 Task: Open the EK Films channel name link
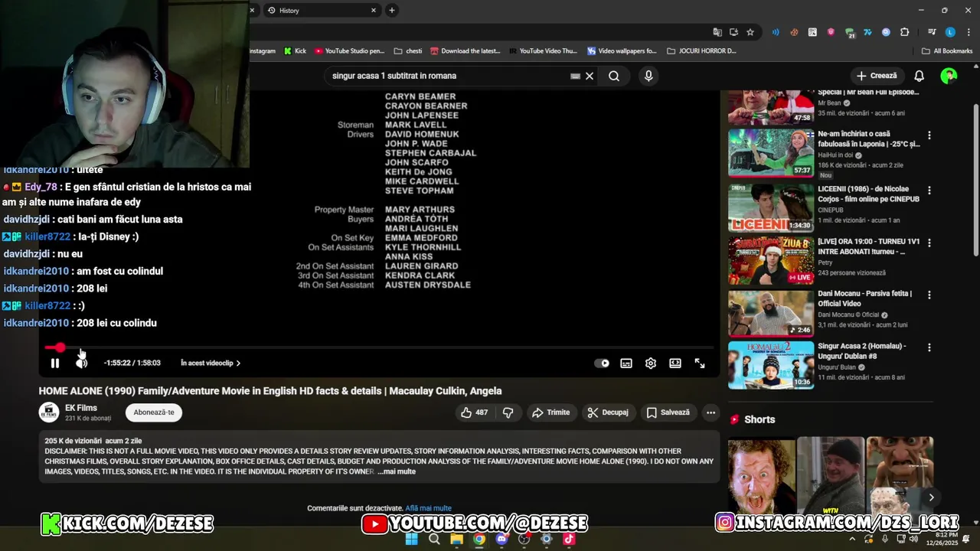coord(81,408)
